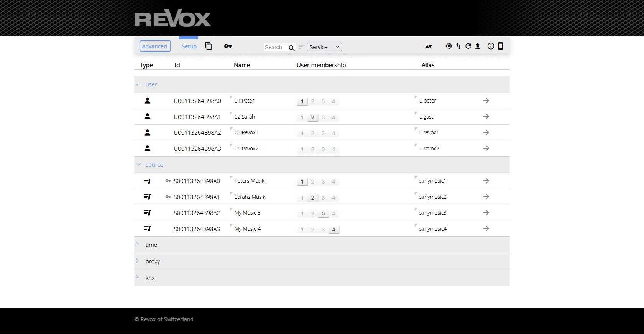
Task: Click the smartphone icon in the toolbar
Action: click(500, 46)
